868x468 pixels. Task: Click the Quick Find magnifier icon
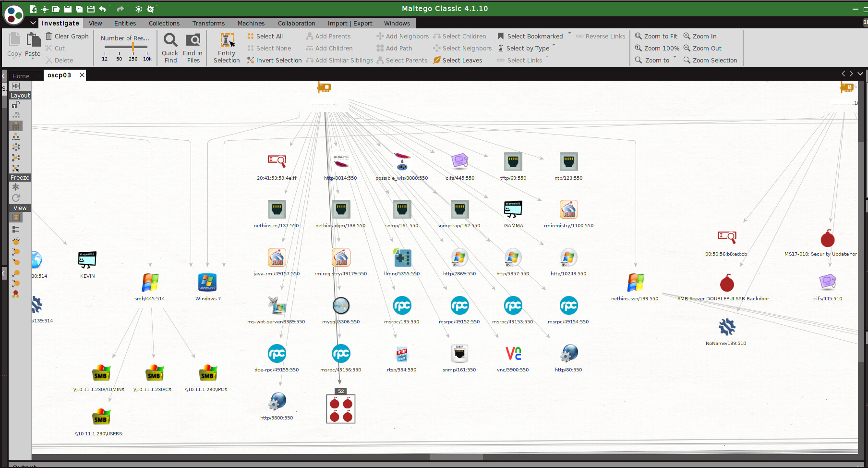(170, 40)
